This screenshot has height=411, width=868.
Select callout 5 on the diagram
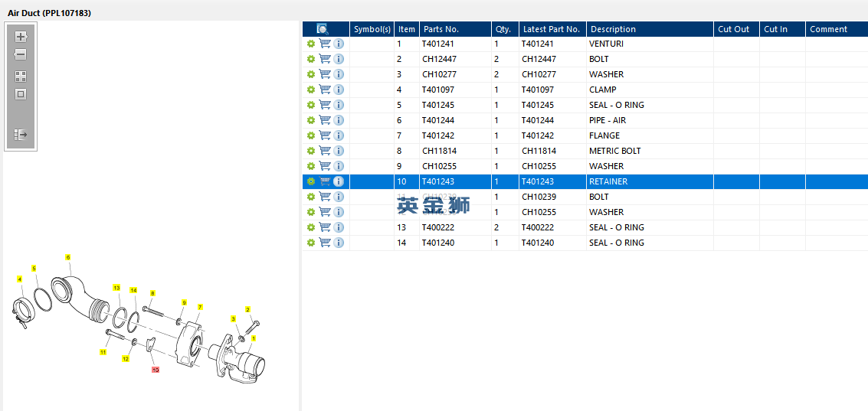point(34,269)
